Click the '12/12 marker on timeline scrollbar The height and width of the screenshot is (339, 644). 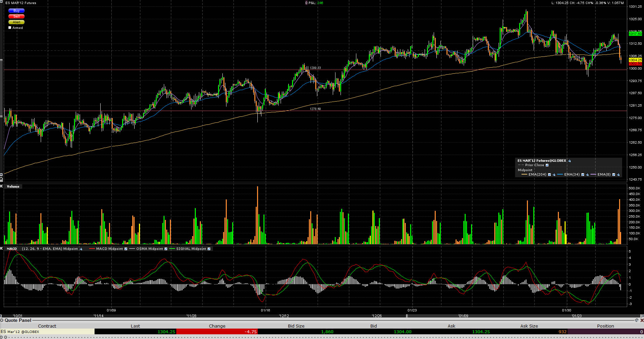[x=284, y=316]
